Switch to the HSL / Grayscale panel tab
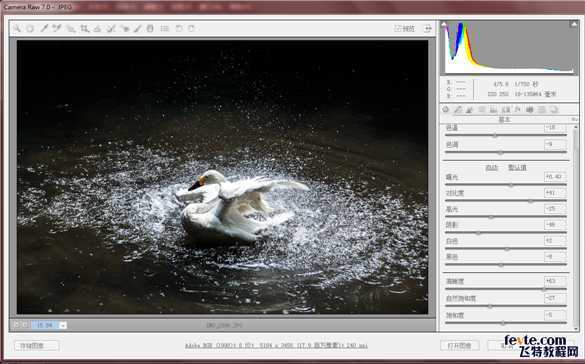The width and height of the screenshot is (585, 364). (482, 110)
